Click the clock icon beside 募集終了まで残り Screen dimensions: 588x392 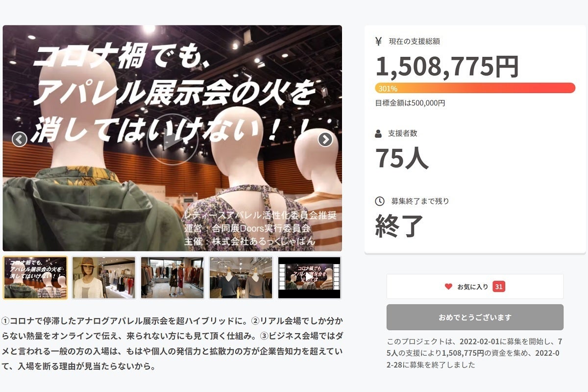(x=379, y=201)
